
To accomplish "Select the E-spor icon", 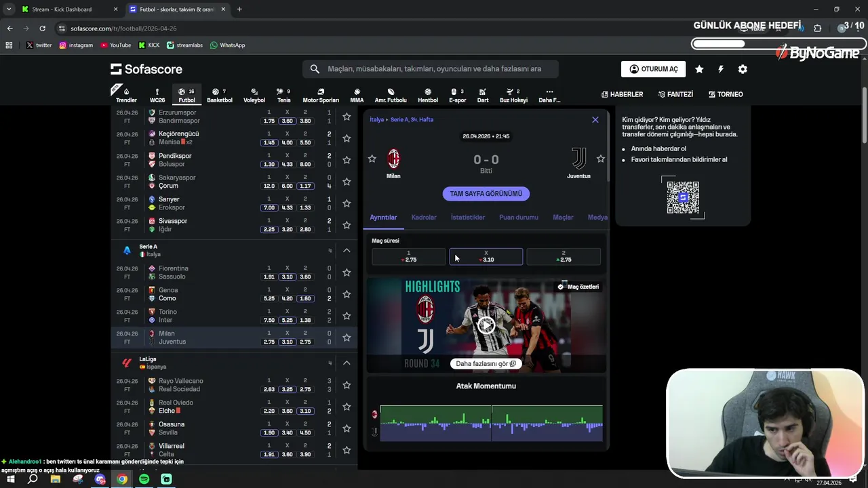I will (458, 95).
